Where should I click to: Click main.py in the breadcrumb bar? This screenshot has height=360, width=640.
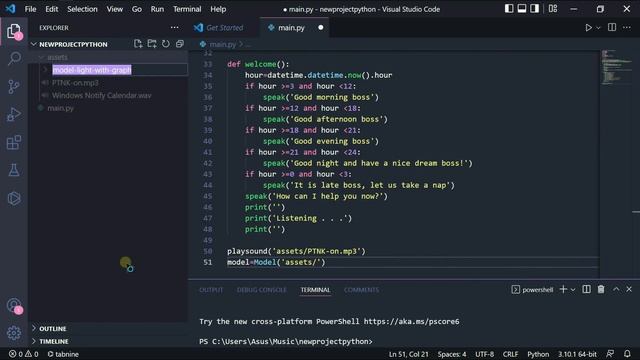click(222, 44)
